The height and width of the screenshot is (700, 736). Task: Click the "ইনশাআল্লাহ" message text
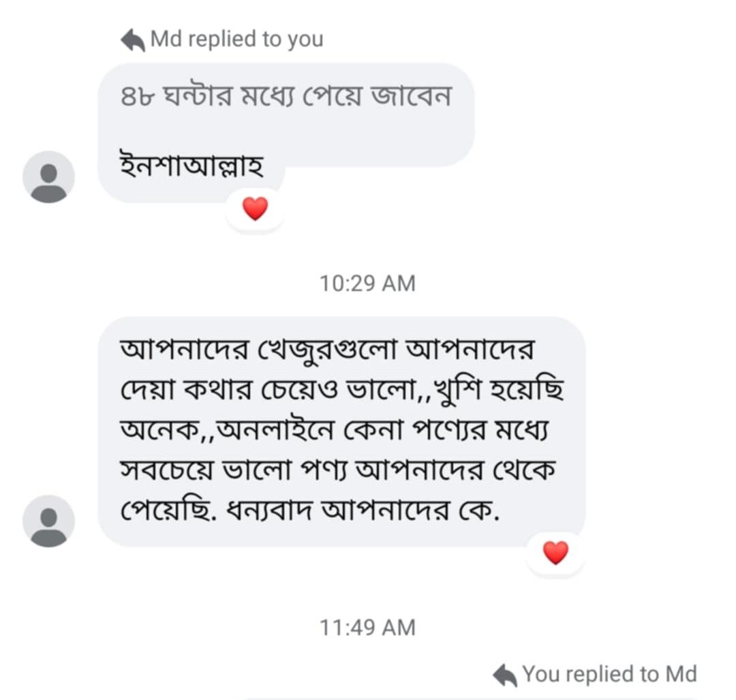(191, 166)
